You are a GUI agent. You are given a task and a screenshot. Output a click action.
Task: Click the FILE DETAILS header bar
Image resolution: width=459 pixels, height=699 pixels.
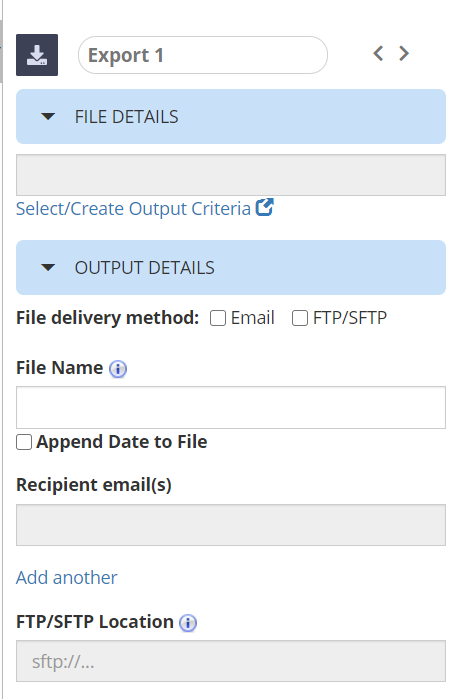tap(231, 116)
